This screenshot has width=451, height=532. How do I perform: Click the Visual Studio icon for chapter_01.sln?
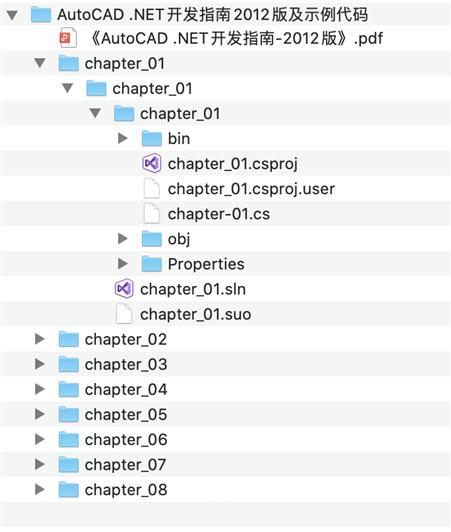124,289
